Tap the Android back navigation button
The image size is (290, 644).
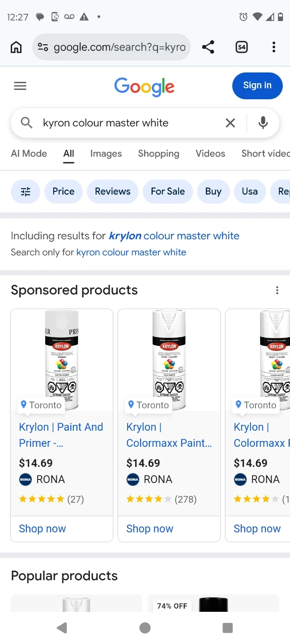[x=62, y=628]
